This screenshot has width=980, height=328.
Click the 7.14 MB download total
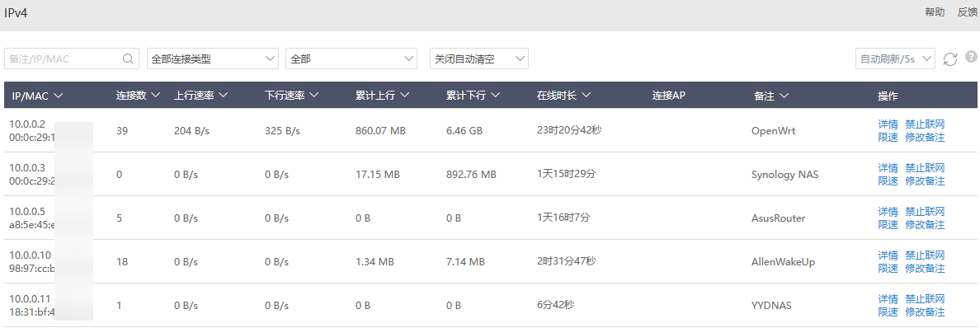pyautogui.click(x=465, y=262)
